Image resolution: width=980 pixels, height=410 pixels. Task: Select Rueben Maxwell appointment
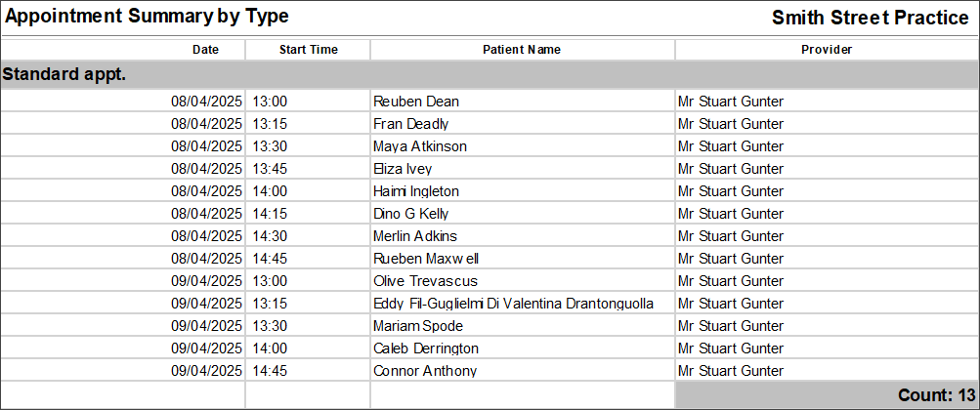click(490, 259)
